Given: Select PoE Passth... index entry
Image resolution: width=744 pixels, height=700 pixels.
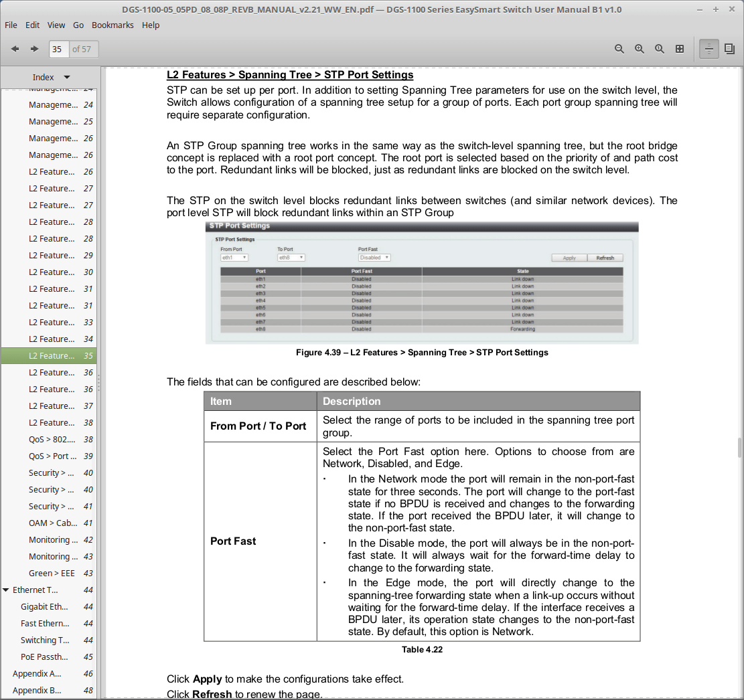Looking at the screenshot, I should (44, 657).
